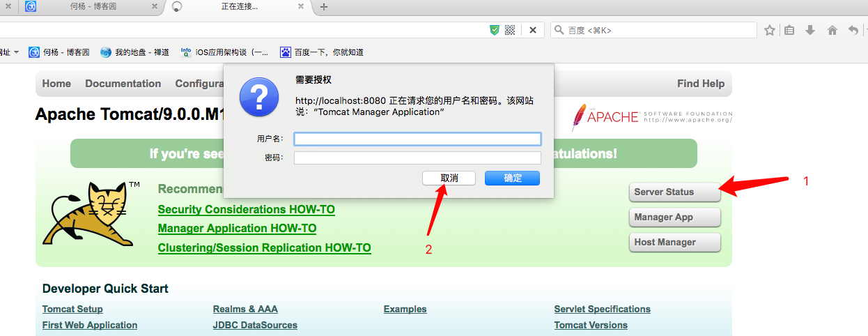Open 百度一下,你就知道 bookmark
The height and width of the screenshot is (336, 868).
coord(321,52)
